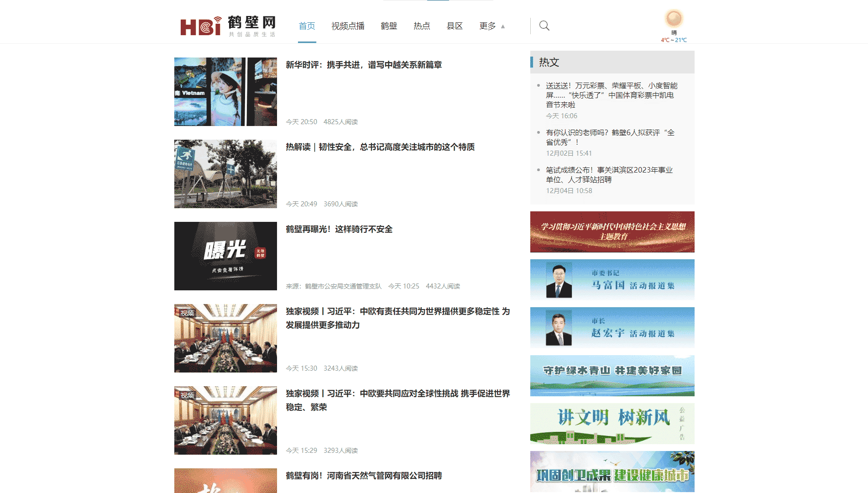Image resolution: width=868 pixels, height=493 pixels.
Task: Open banner 守护绿水青山 共建美好家园
Action: [x=612, y=376]
